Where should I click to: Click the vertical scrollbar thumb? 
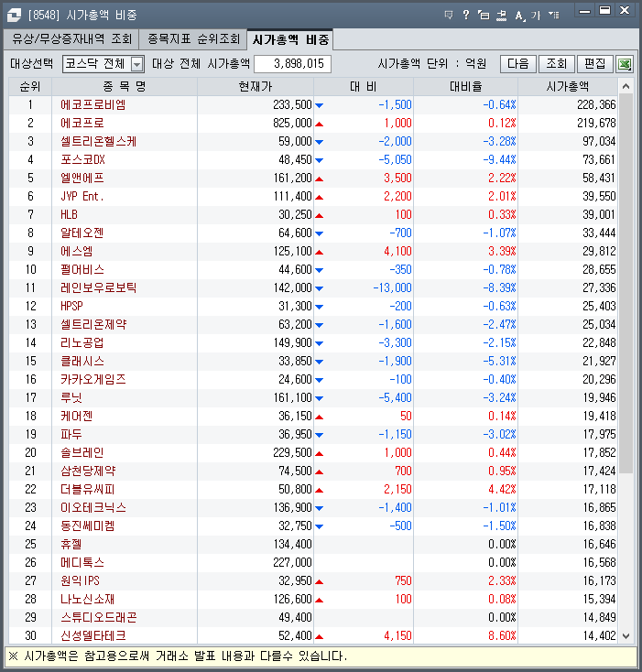pos(626,284)
